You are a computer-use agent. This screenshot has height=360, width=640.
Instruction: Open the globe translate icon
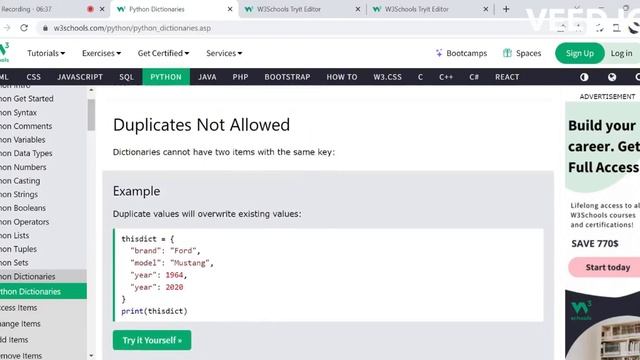611,77
